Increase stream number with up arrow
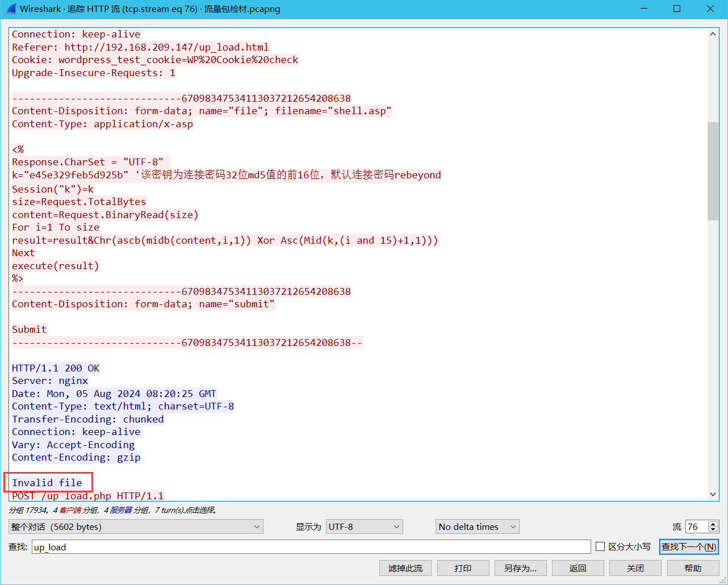This screenshot has width=728, height=585. point(714,524)
